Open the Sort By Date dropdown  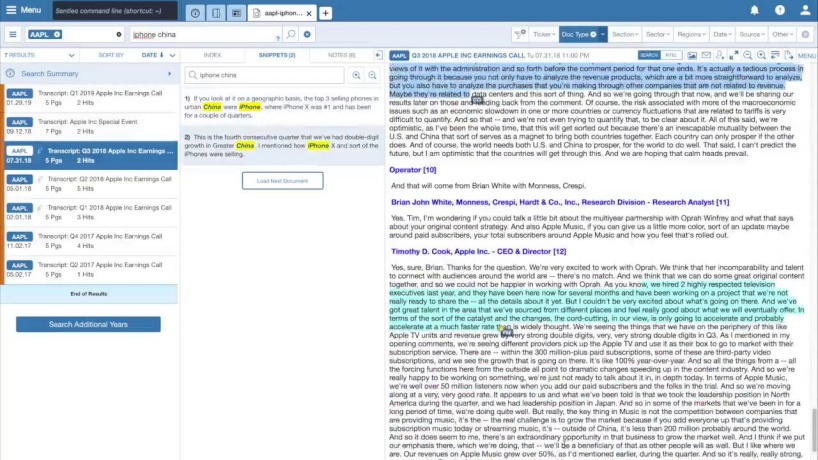click(158, 55)
